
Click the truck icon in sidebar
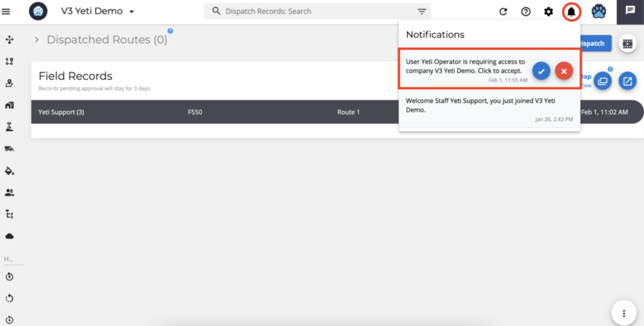point(9,149)
